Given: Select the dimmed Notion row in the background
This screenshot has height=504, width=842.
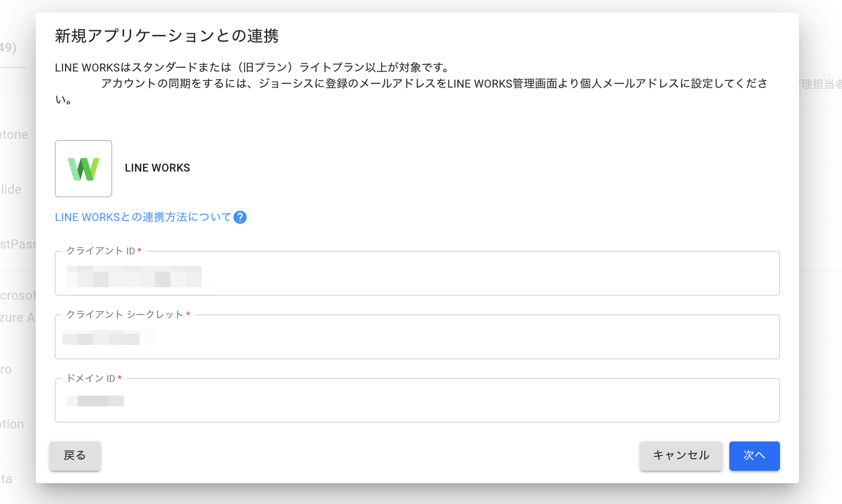Looking at the screenshot, I should point(13,424).
